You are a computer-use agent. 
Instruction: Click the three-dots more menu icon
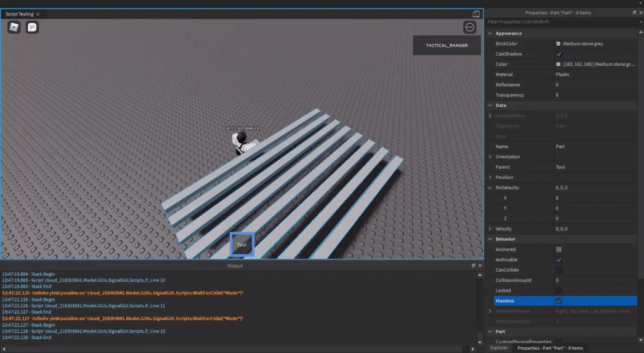tap(470, 27)
